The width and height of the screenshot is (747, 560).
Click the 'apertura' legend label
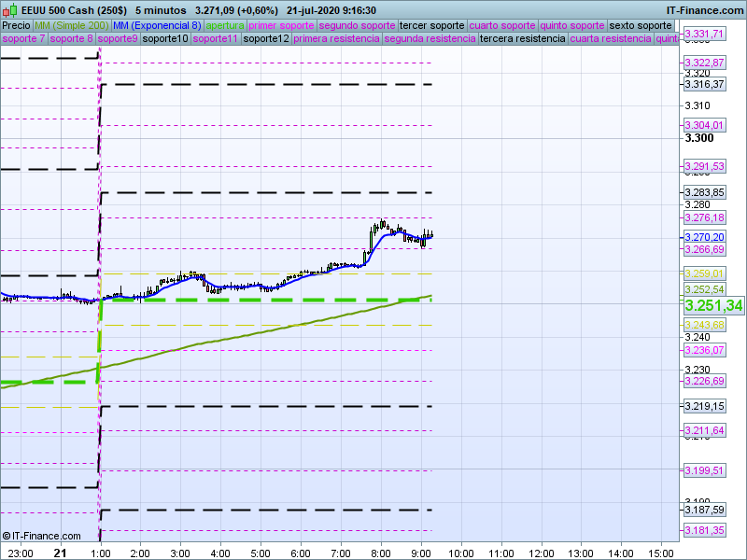pos(225,25)
